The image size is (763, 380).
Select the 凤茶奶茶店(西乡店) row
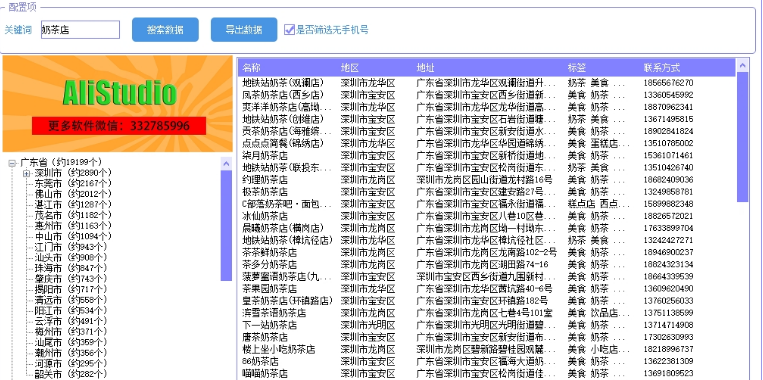tap(487, 95)
